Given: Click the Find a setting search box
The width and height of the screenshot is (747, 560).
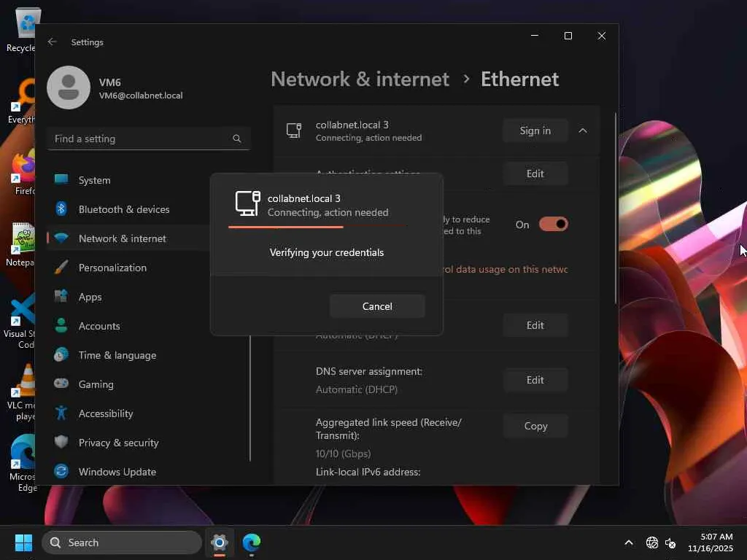Looking at the screenshot, I should 148,139.
